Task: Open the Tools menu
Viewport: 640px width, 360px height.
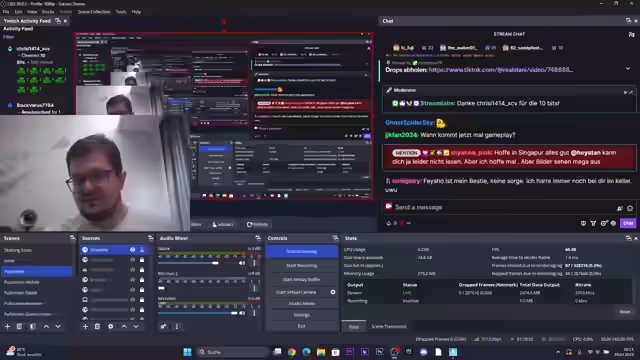Action: pyautogui.click(x=121, y=12)
